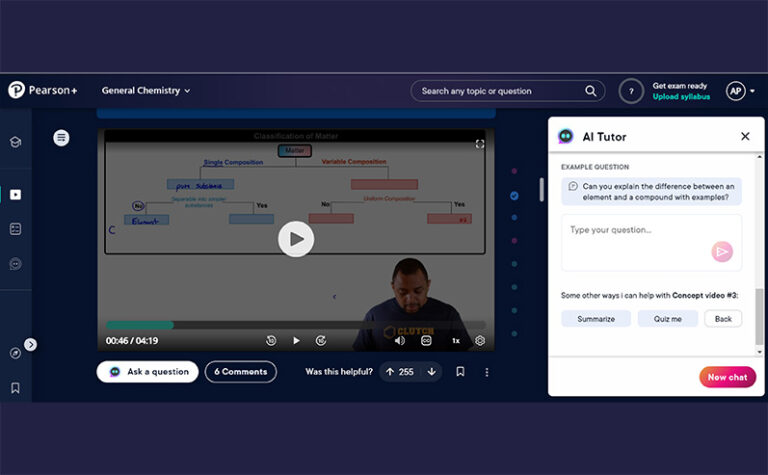Click the large play button on video
Screen dimensions: 768x475
point(296,239)
